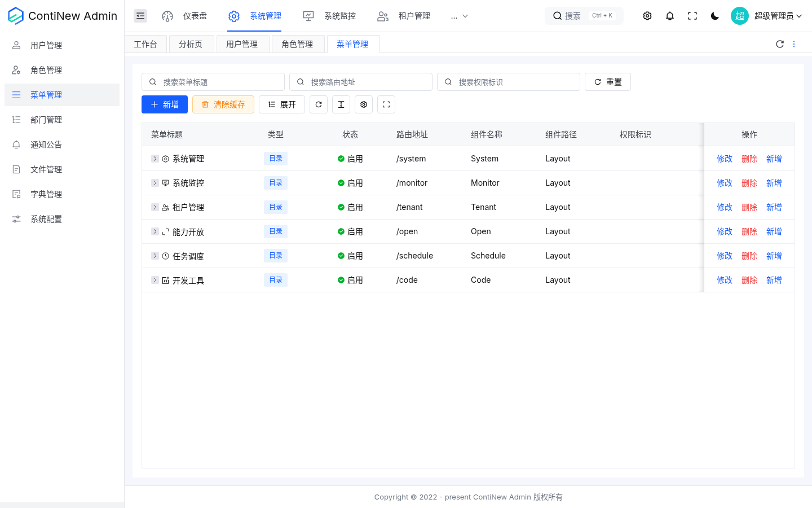Click the 重置 button

pos(608,82)
